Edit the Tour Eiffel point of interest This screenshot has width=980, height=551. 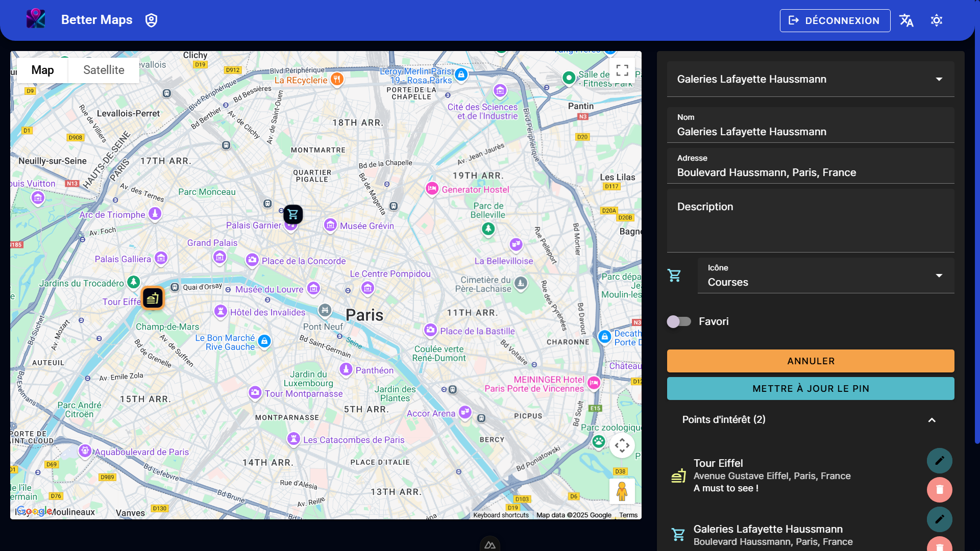[x=939, y=461]
